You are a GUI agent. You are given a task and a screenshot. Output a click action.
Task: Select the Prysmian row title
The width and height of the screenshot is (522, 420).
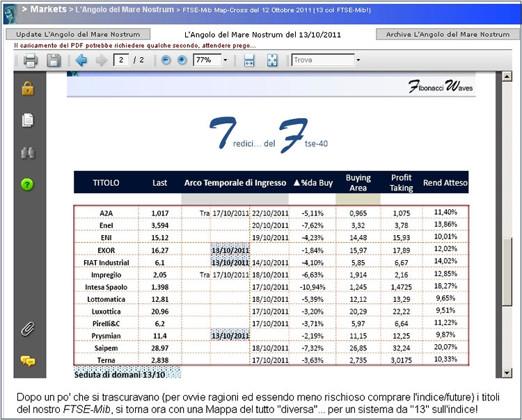106,336
